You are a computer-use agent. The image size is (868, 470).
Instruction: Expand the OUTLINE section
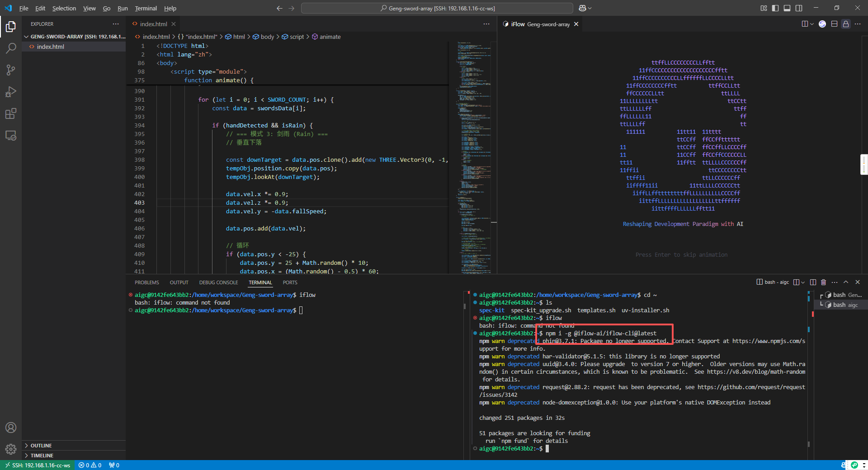(x=41, y=446)
